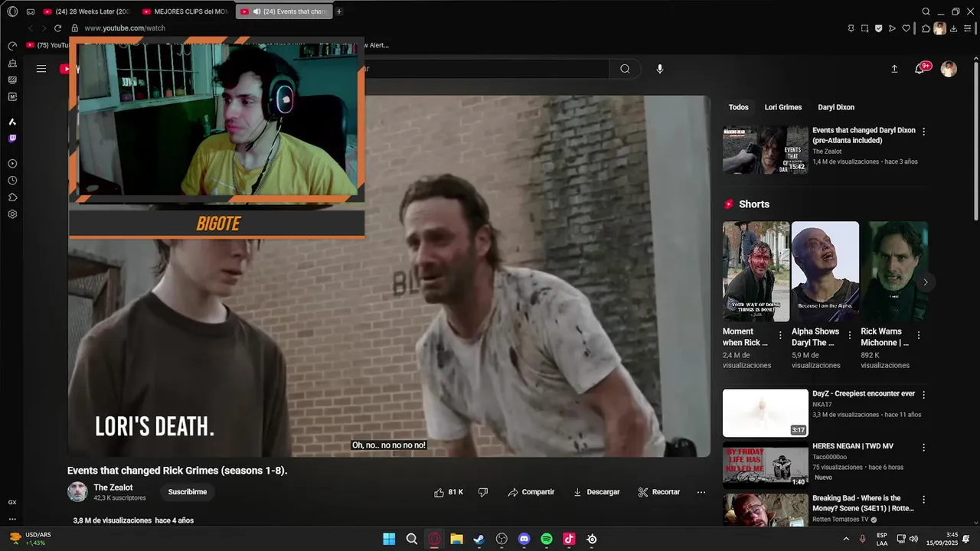
Task: Click the site lock security icon
Action: point(75,28)
